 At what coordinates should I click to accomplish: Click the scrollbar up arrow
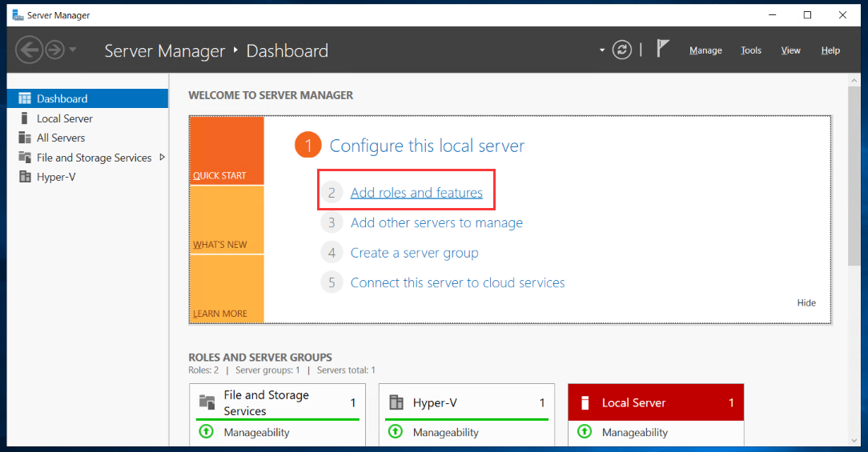pyautogui.click(x=854, y=81)
